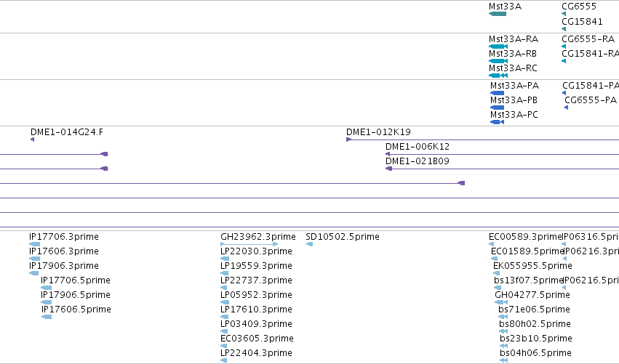Viewport: 619px width, 364px height.
Task: Click the DME1-021B09 BAC label
Action: click(418, 161)
